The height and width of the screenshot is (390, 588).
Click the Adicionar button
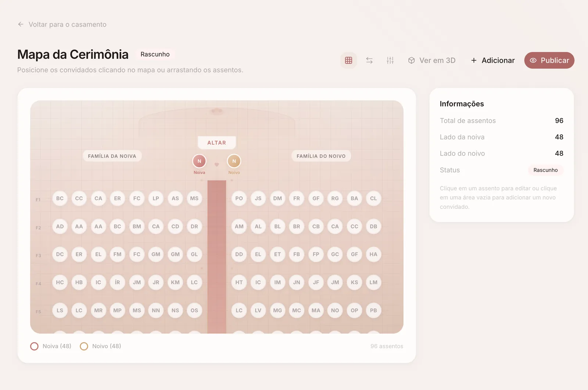[x=492, y=60]
